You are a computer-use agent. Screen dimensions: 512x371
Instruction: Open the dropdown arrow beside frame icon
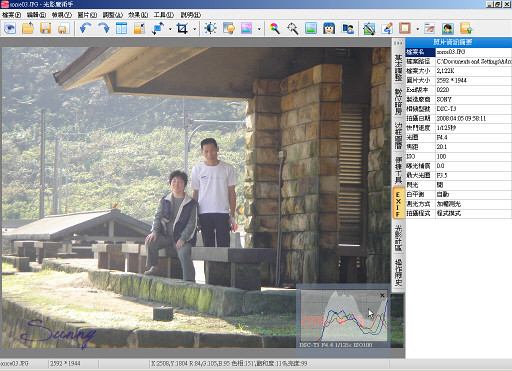417,29
